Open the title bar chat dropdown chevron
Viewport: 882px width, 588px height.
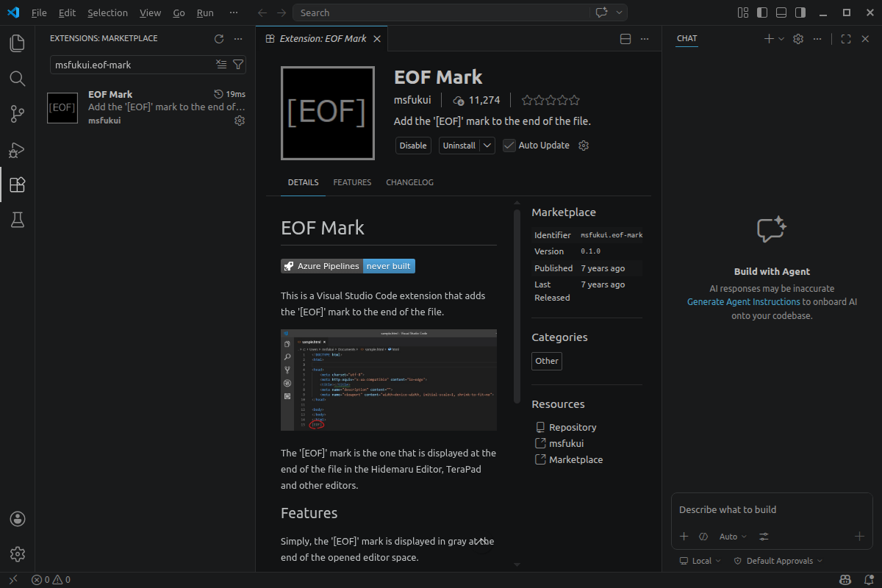(620, 12)
